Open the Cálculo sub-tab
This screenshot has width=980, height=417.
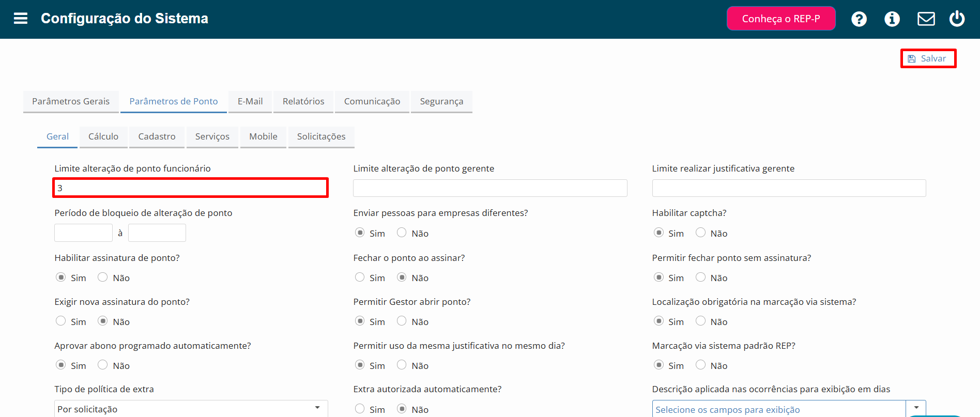click(103, 136)
